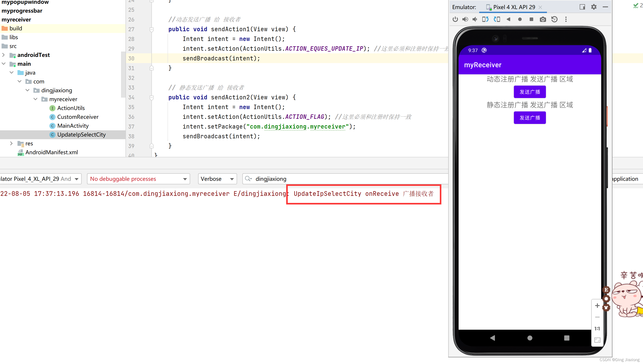This screenshot has height=364, width=643.
Task: Collapse the java folder
Action: tap(12, 73)
